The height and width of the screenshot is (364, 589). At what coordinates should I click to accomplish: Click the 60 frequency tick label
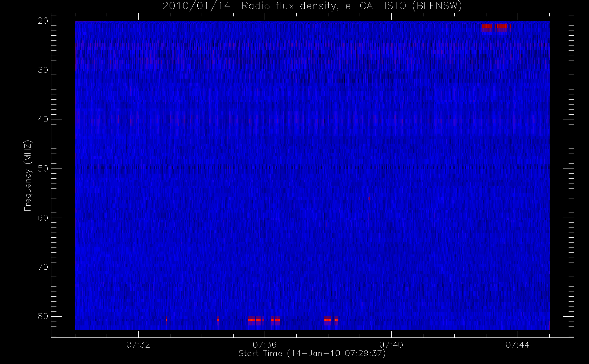pyautogui.click(x=43, y=218)
